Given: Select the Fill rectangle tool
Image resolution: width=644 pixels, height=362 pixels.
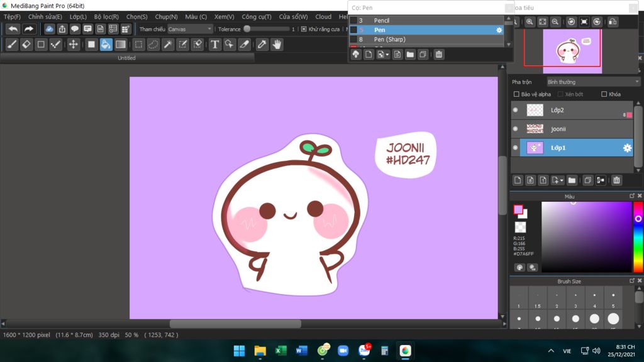Looking at the screenshot, I should 91,45.
